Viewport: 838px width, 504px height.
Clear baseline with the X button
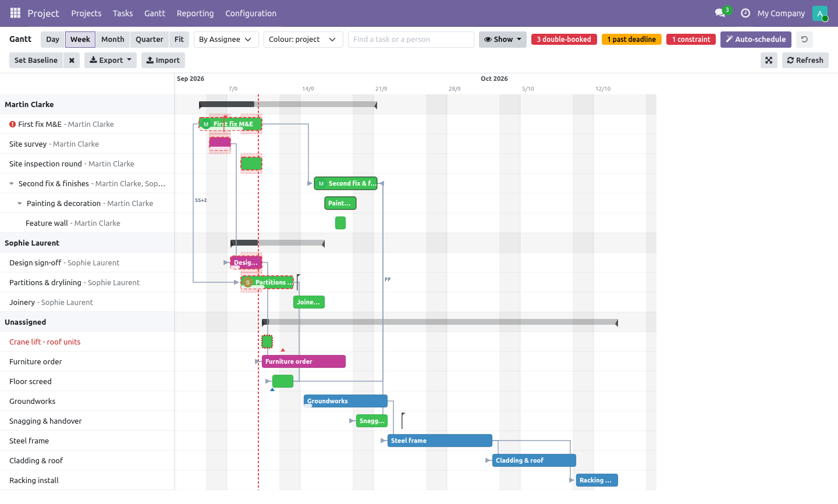72,61
